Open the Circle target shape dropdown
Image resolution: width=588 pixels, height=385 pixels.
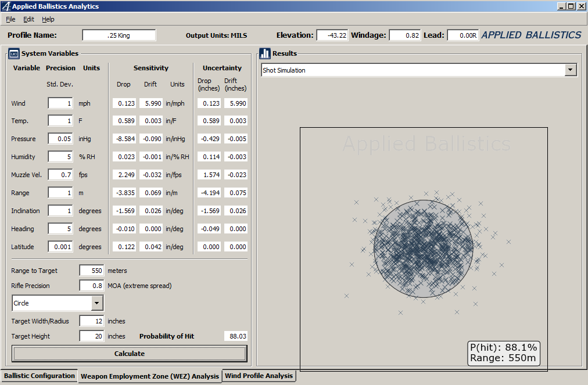96,303
